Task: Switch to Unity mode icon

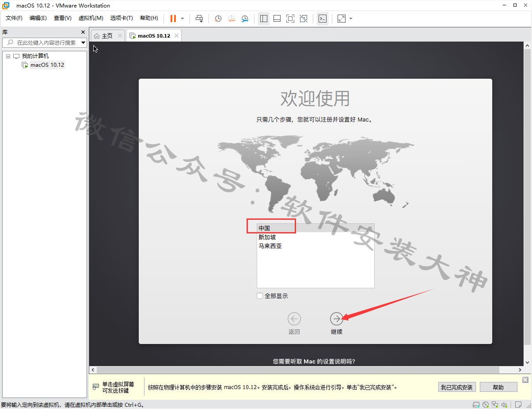Action: [x=304, y=19]
